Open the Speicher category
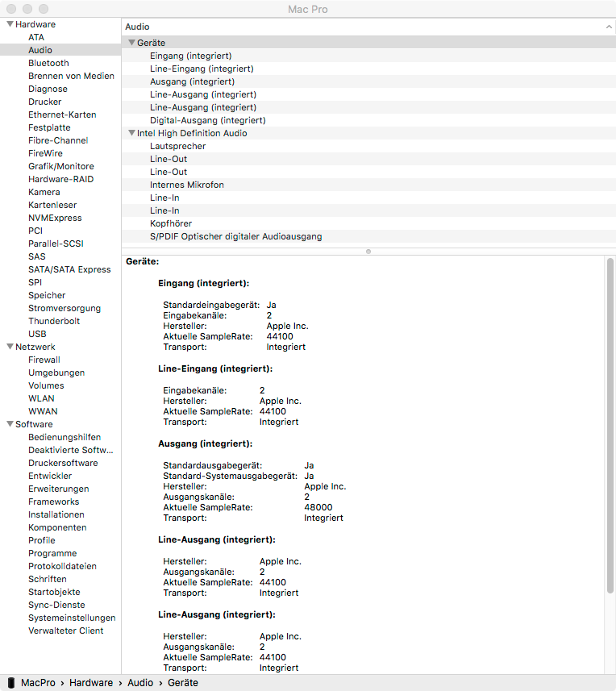This screenshot has height=691, width=616. [47, 295]
